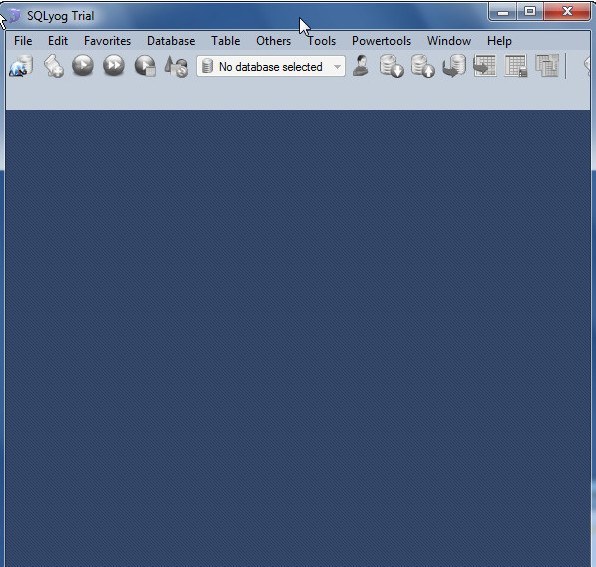Open the Window menu
Image resolution: width=596 pixels, height=567 pixels.
coord(449,41)
